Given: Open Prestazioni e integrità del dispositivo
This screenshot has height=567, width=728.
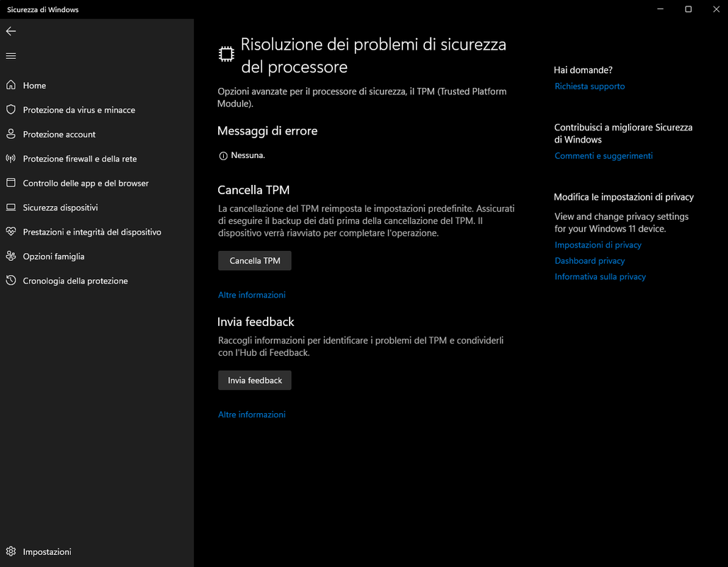Looking at the screenshot, I should tap(96, 232).
